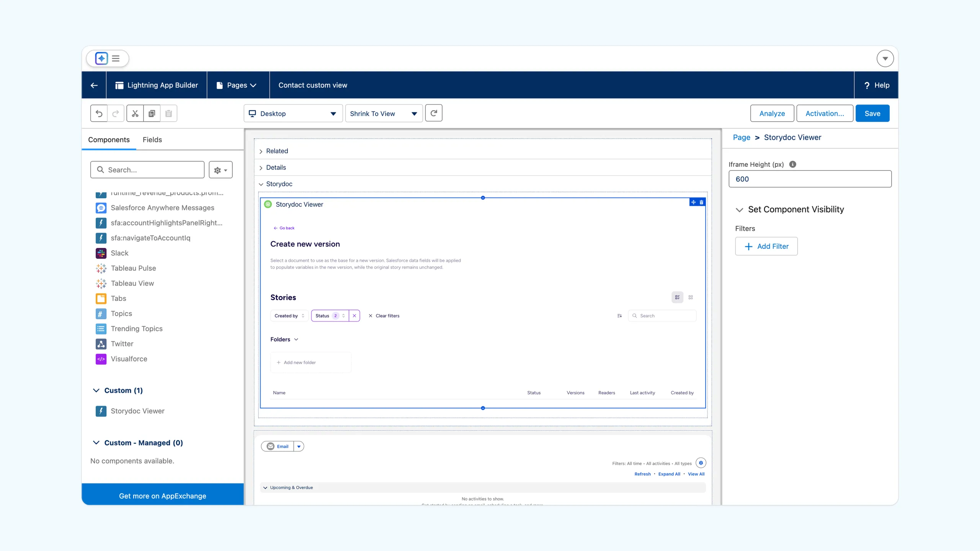Collapse the Upcoming & Overdue section
Viewport: 980px width, 551px height.
(265, 488)
